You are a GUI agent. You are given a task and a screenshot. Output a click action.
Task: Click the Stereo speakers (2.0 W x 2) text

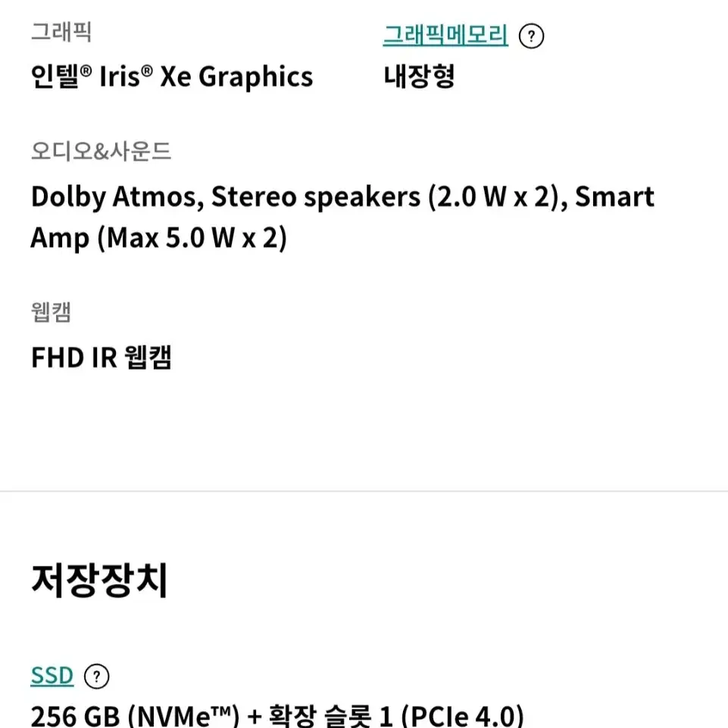389,197
